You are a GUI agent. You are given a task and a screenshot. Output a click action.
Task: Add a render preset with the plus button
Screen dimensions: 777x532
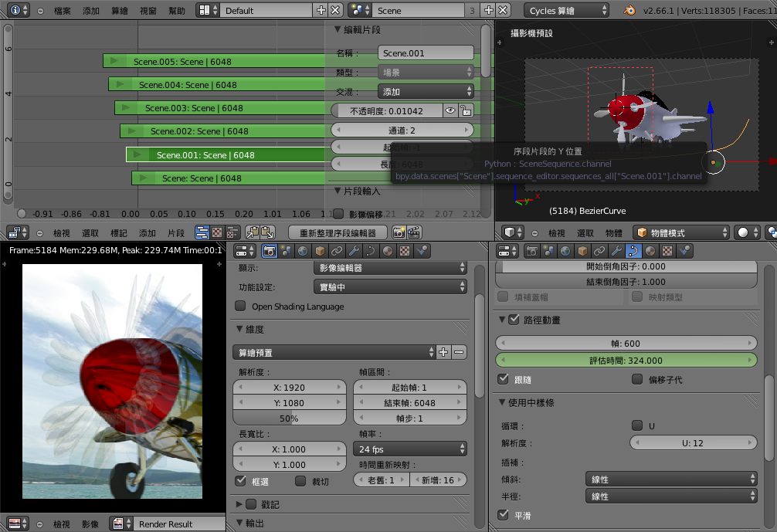pos(443,352)
